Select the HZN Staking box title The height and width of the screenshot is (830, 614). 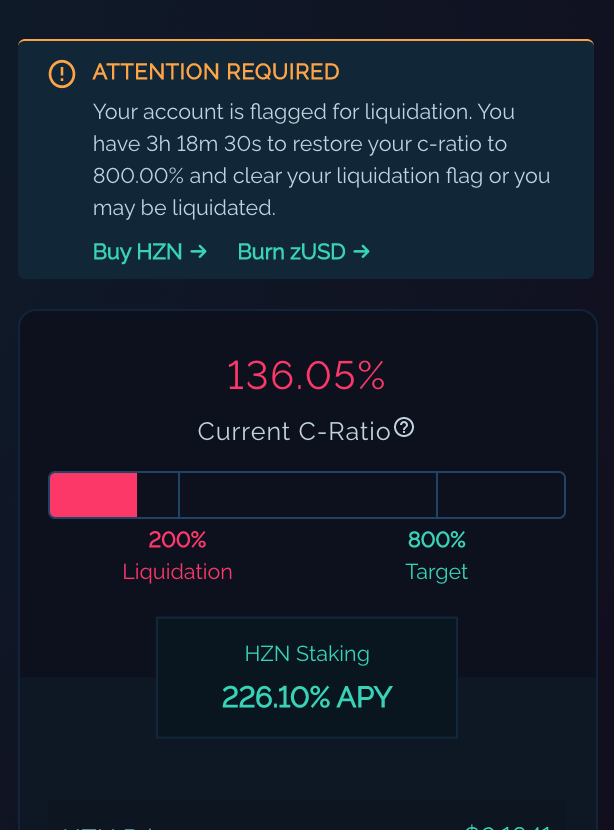click(x=307, y=654)
